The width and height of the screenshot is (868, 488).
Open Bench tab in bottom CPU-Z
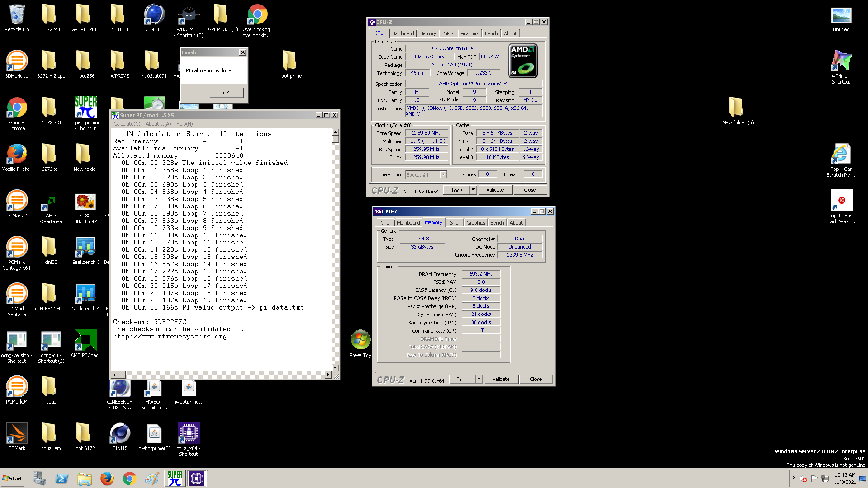[x=497, y=223]
